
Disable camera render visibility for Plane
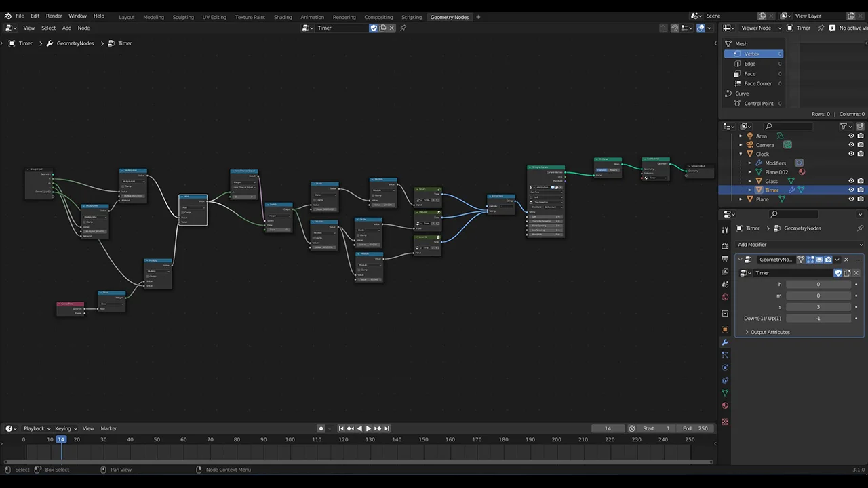[861, 199]
